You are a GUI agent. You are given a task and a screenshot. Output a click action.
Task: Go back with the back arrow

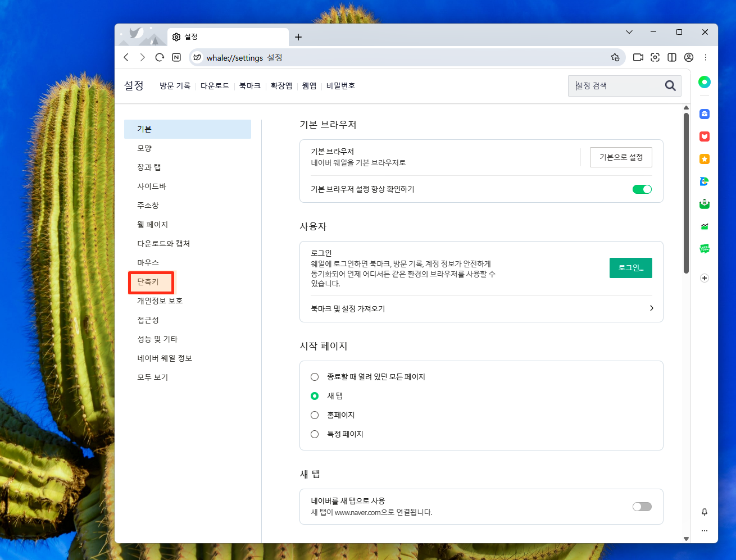[x=126, y=57]
